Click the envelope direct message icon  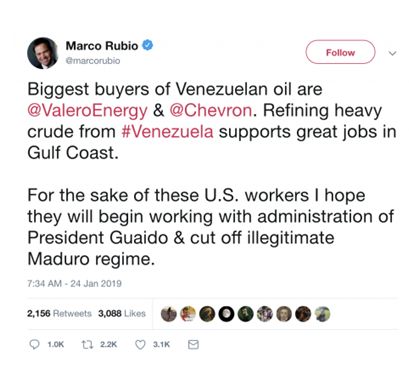click(x=193, y=344)
